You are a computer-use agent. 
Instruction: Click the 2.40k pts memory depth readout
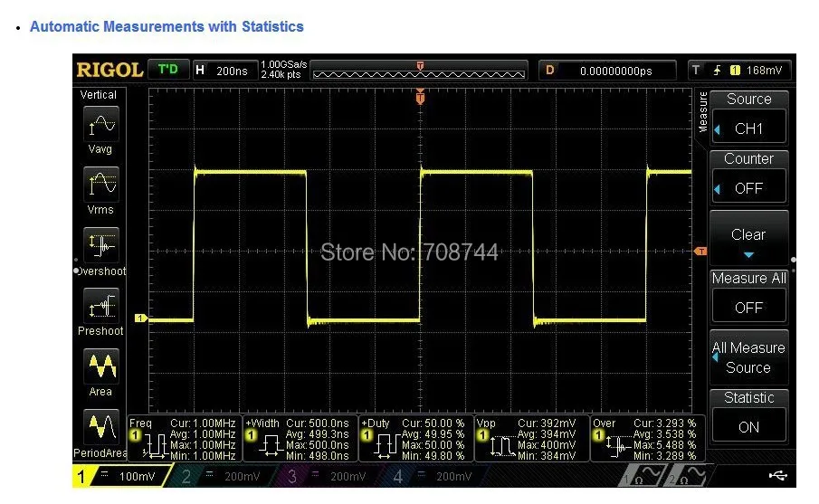coord(281,75)
